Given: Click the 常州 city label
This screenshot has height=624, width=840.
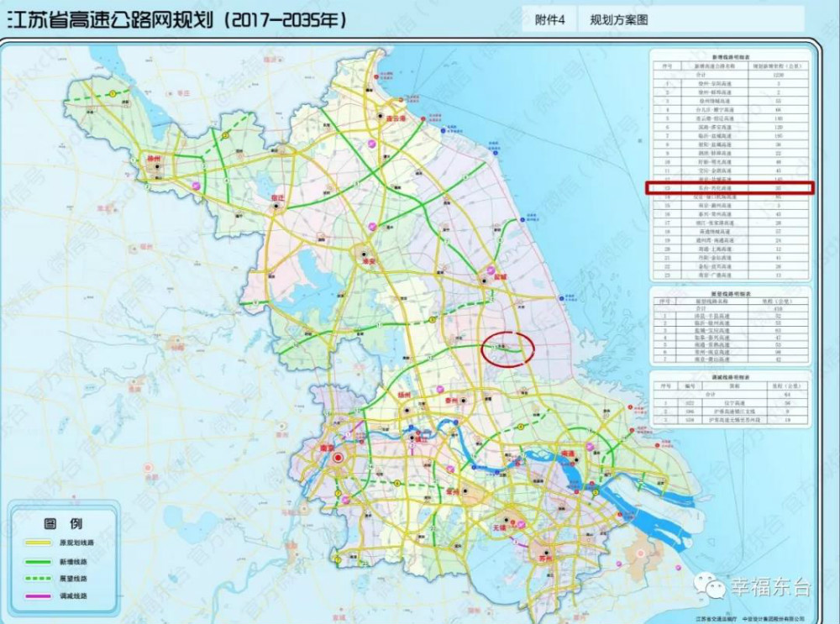Looking at the screenshot, I should pos(453,491).
